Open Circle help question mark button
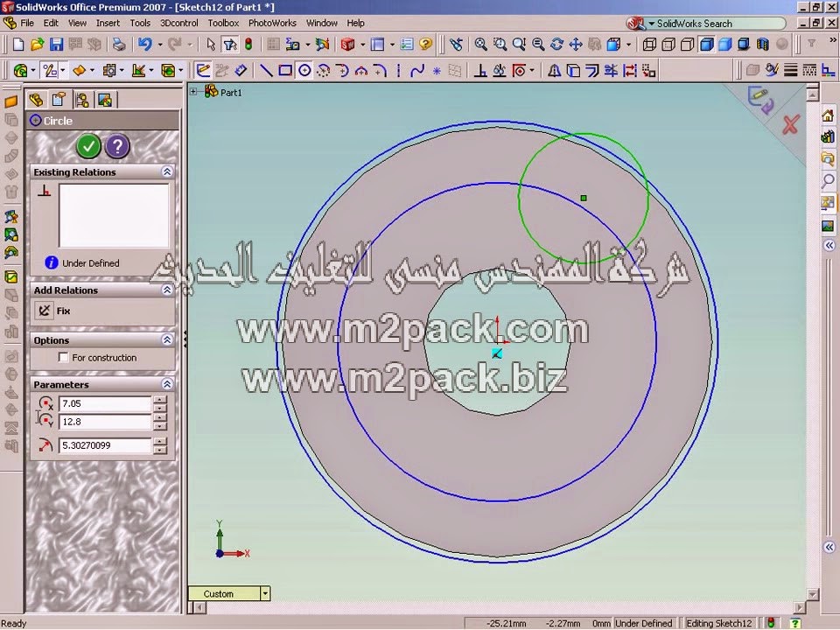 (x=117, y=146)
